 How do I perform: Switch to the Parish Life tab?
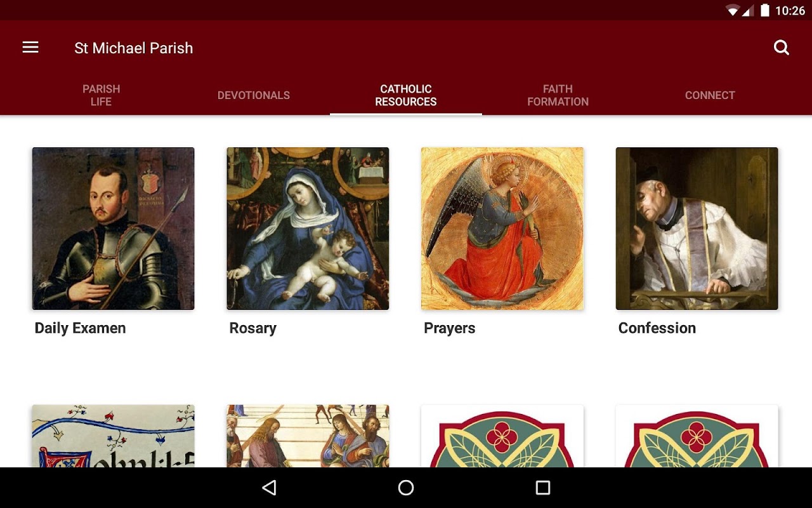[101, 95]
